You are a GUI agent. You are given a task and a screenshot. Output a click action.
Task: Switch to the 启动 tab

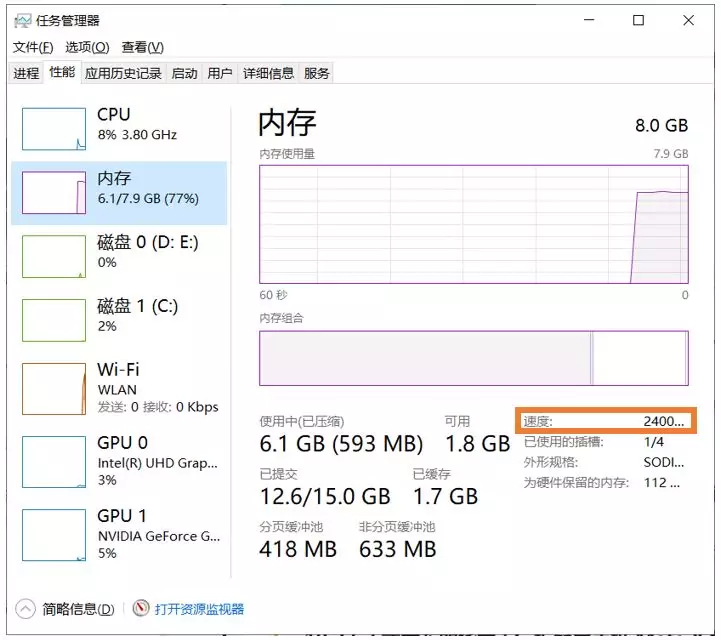[184, 73]
